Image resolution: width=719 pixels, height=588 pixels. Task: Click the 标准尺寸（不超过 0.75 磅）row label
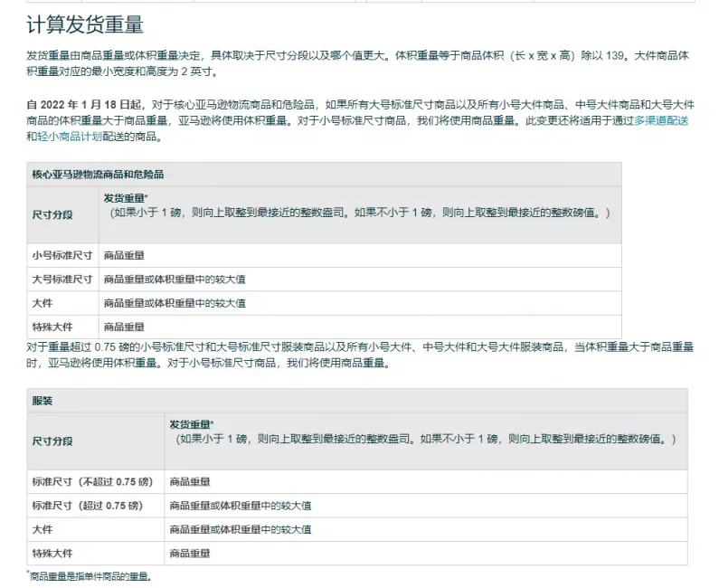pyautogui.click(x=92, y=482)
